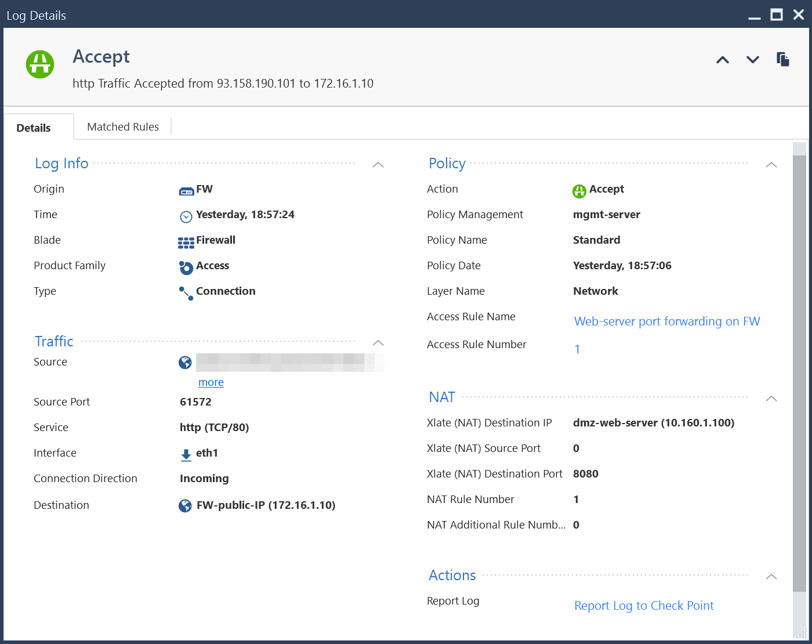The image size is (812, 644).
Task: Go to previous log with up arrow
Action: (x=722, y=60)
